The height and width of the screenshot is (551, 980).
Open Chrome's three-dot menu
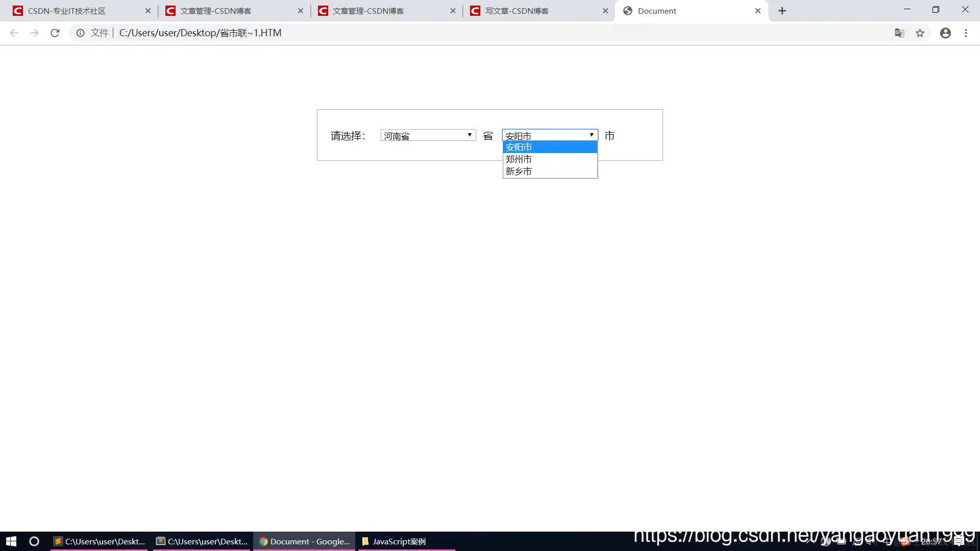pos(966,33)
